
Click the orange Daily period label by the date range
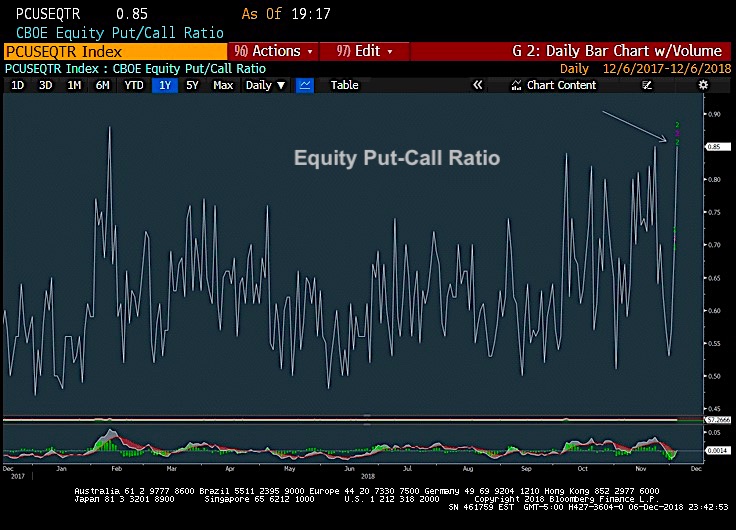(x=574, y=69)
